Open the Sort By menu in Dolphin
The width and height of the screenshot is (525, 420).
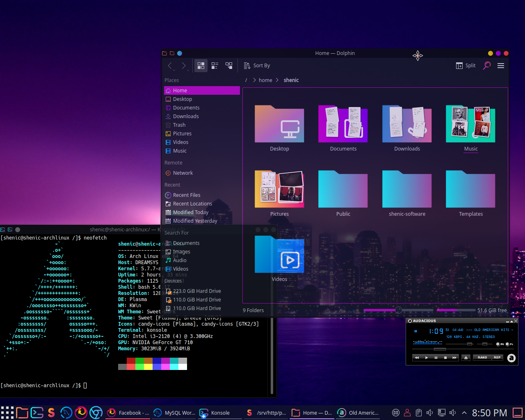tap(257, 66)
